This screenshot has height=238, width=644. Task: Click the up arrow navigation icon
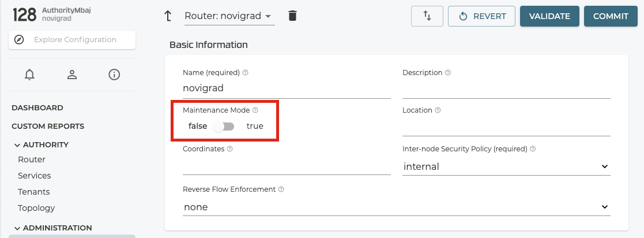(x=168, y=16)
